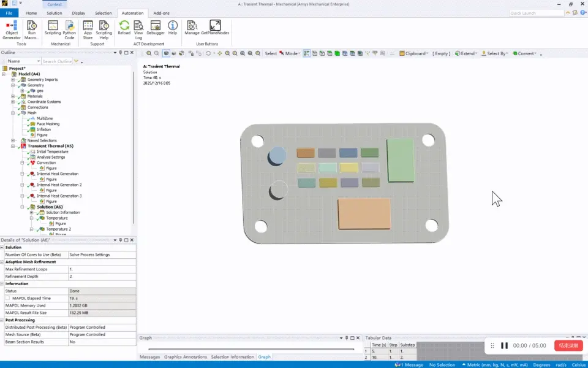Viewport: 588px width, 368px height.
Task: Click the Search Outline input field
Action: 57,61
